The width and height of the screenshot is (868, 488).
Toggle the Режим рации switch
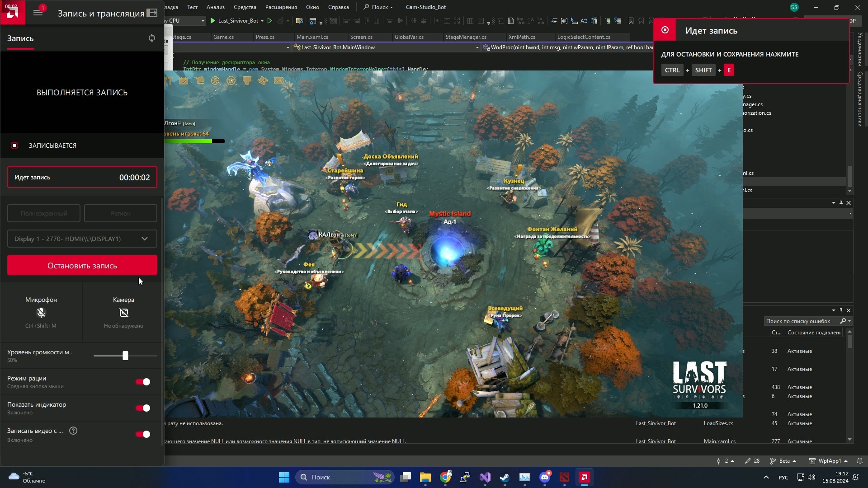coord(143,382)
